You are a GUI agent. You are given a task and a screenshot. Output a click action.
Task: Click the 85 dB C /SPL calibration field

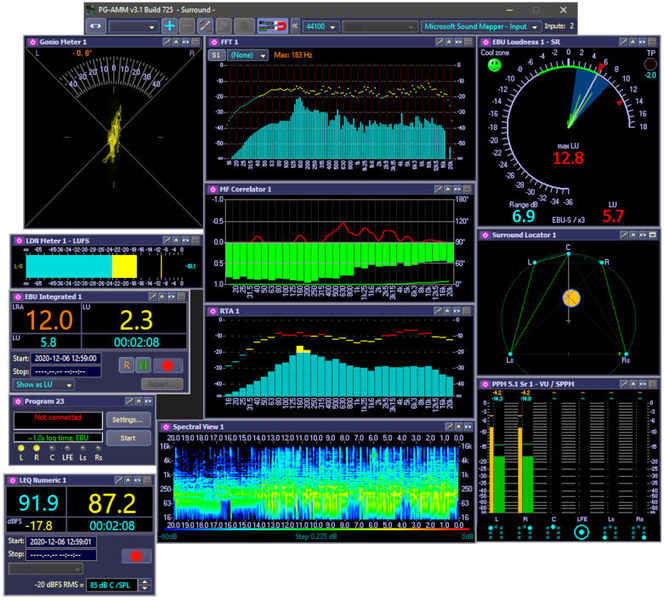tap(113, 585)
